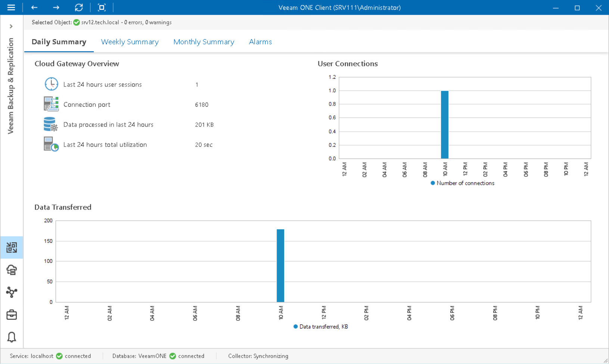Select the highlighted Data Protection sidebar icon
Screen dimensions: 609x364
12,247
